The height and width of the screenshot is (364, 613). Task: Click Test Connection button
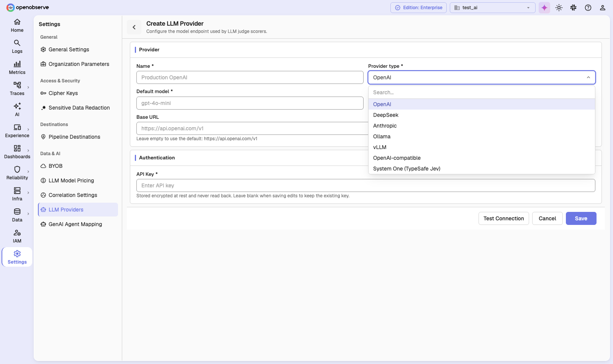coord(503,218)
